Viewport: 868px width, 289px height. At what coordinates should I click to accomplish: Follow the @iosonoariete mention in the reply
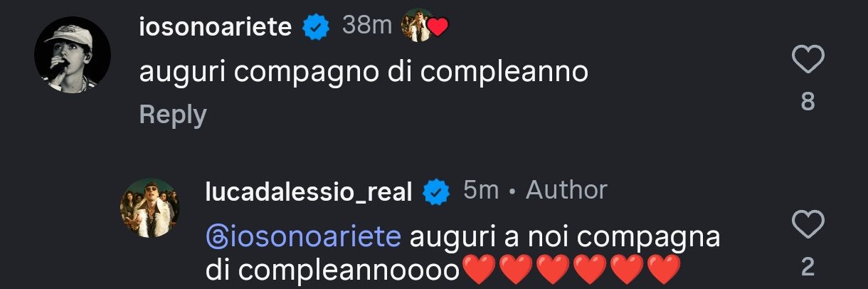click(x=305, y=236)
